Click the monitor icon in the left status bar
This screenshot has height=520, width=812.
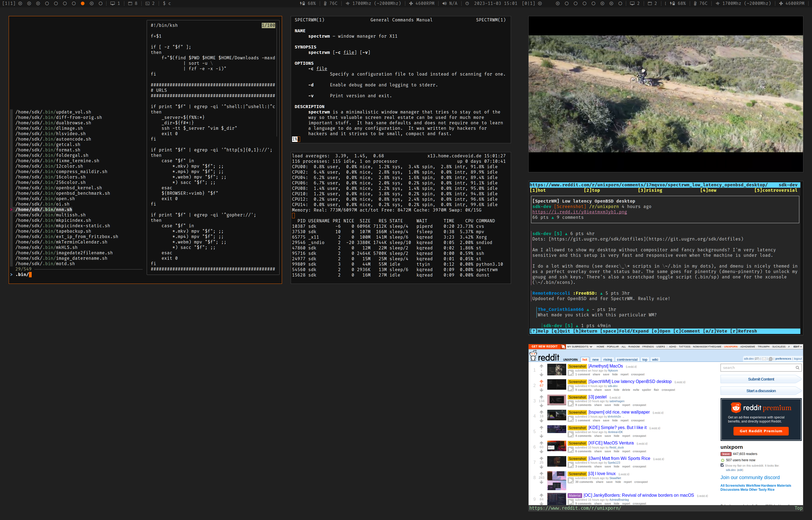tap(112, 4)
